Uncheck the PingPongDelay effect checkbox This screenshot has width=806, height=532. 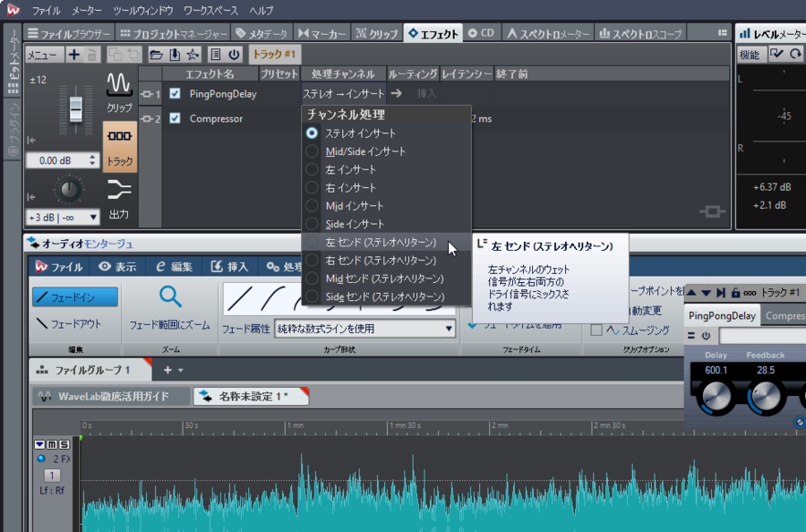tap(175, 93)
